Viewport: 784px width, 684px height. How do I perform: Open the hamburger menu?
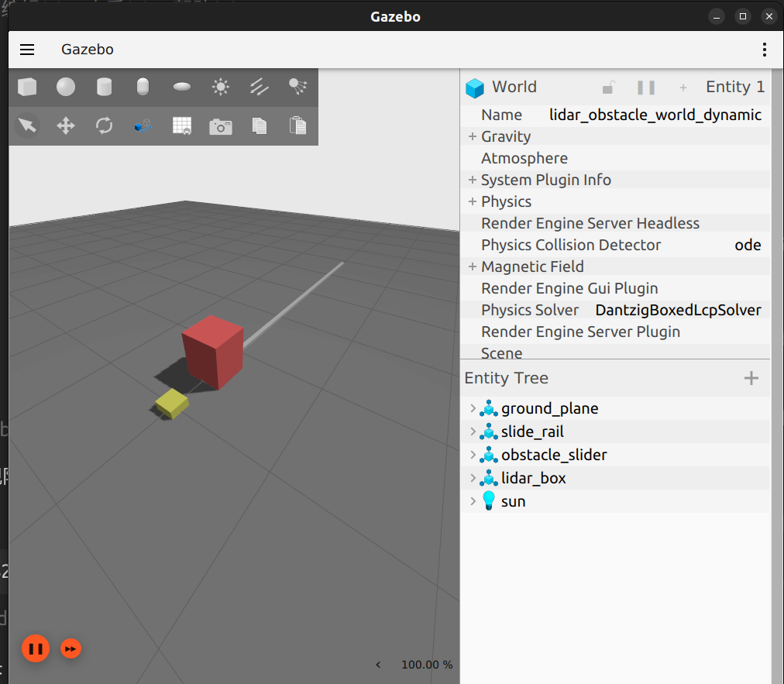[x=27, y=50]
